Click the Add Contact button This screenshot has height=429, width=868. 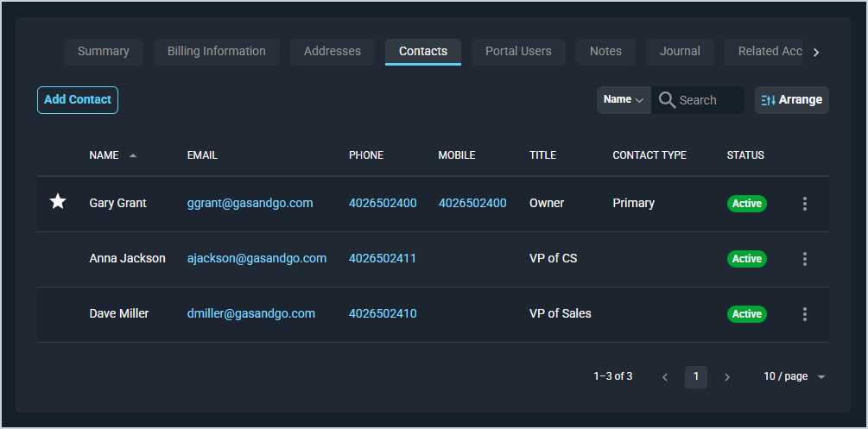point(78,100)
